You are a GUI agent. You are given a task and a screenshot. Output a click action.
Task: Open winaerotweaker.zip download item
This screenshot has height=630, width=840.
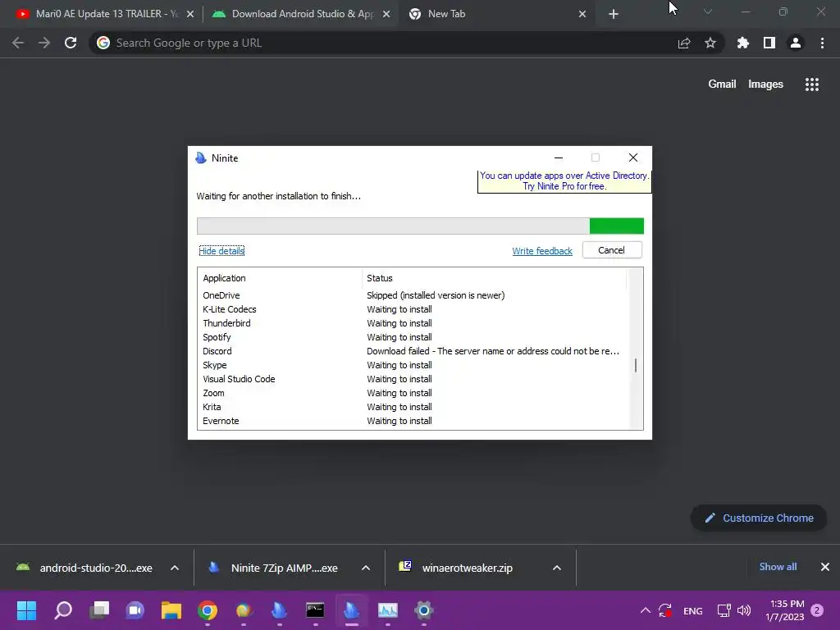(x=456, y=568)
